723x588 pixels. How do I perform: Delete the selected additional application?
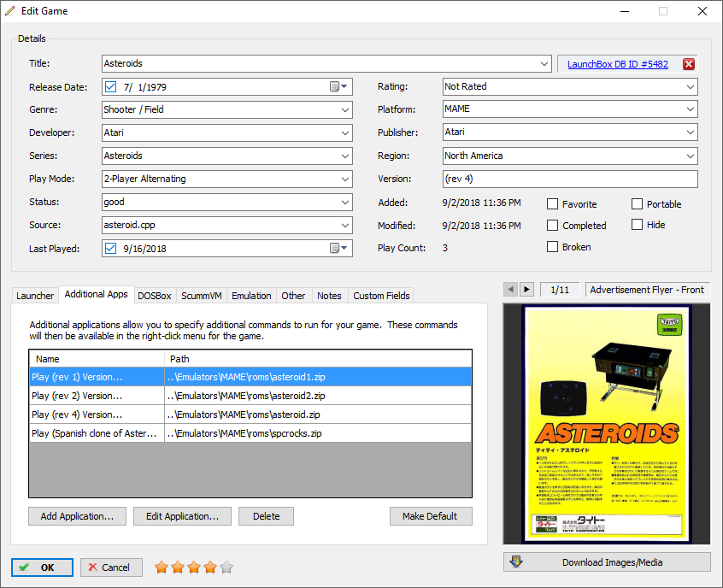(x=266, y=516)
